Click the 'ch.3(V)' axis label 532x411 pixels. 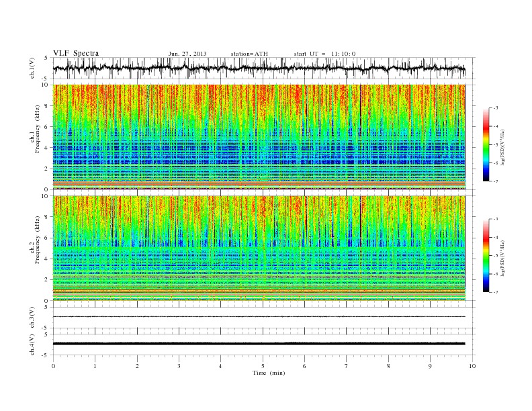(x=32, y=318)
